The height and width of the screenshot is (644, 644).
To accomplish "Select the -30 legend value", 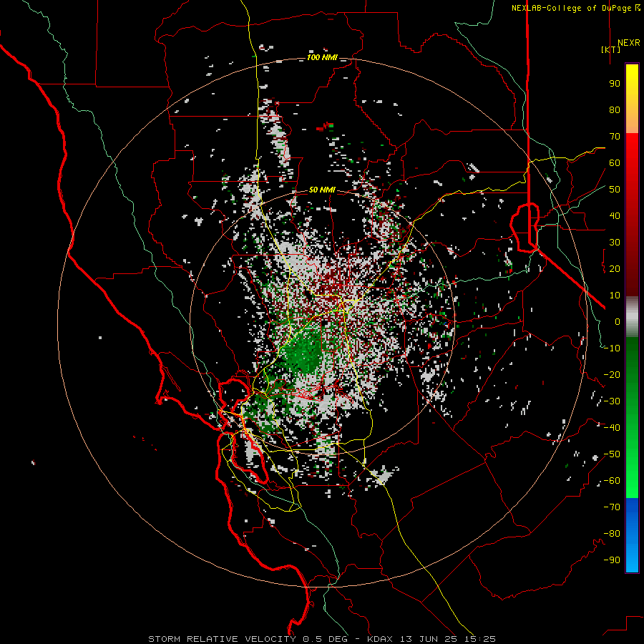I will point(612,401).
